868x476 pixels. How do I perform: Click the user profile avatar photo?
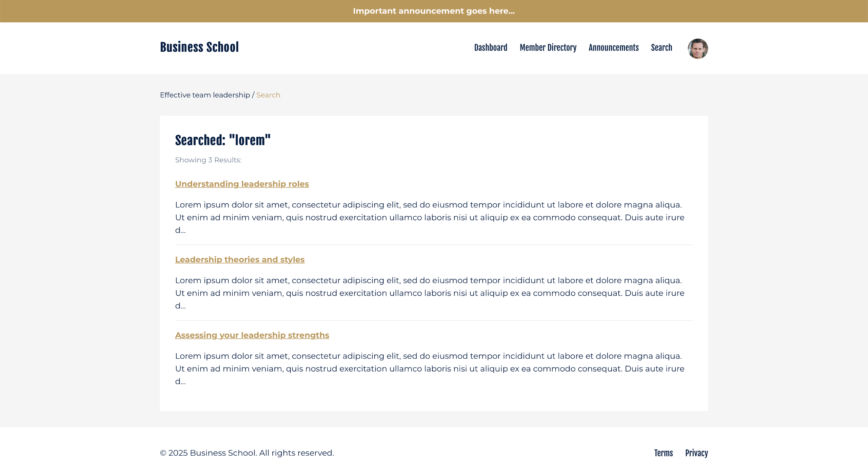[697, 48]
